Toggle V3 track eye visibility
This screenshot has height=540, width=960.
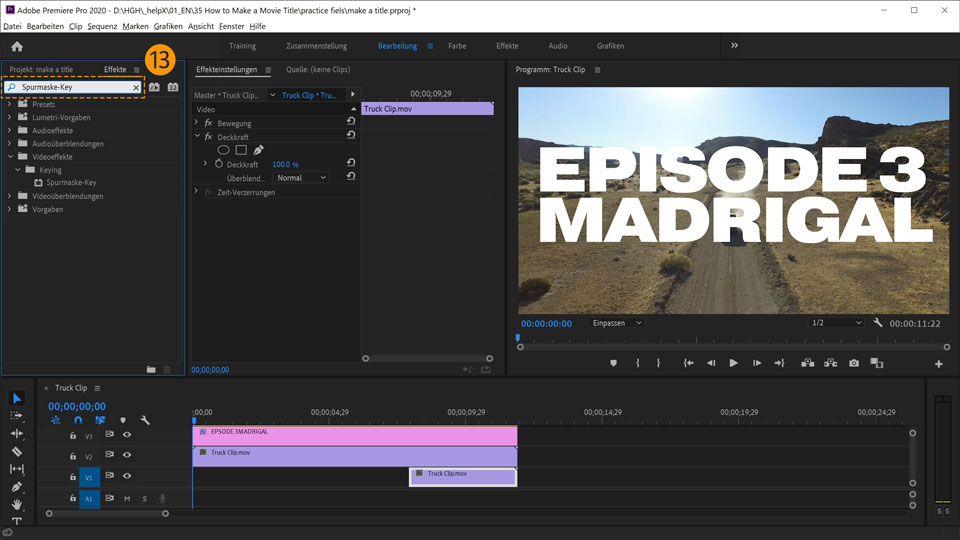(x=127, y=435)
